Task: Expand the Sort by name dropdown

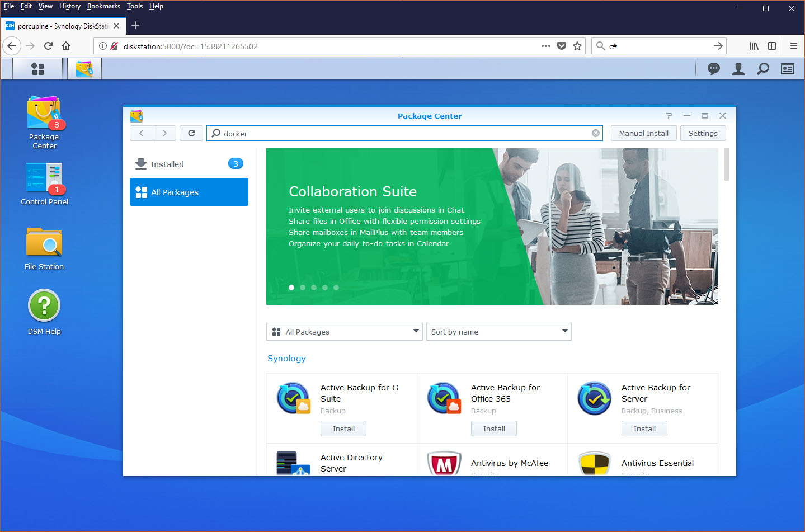Action: [499, 332]
